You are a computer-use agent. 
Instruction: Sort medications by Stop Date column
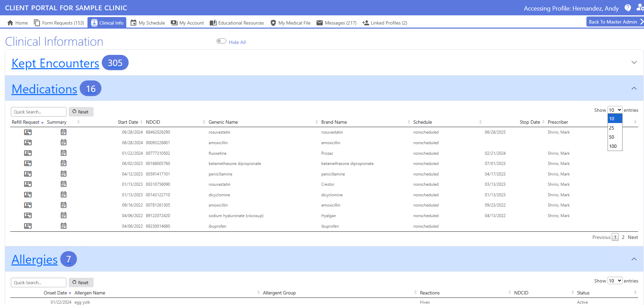[530, 122]
